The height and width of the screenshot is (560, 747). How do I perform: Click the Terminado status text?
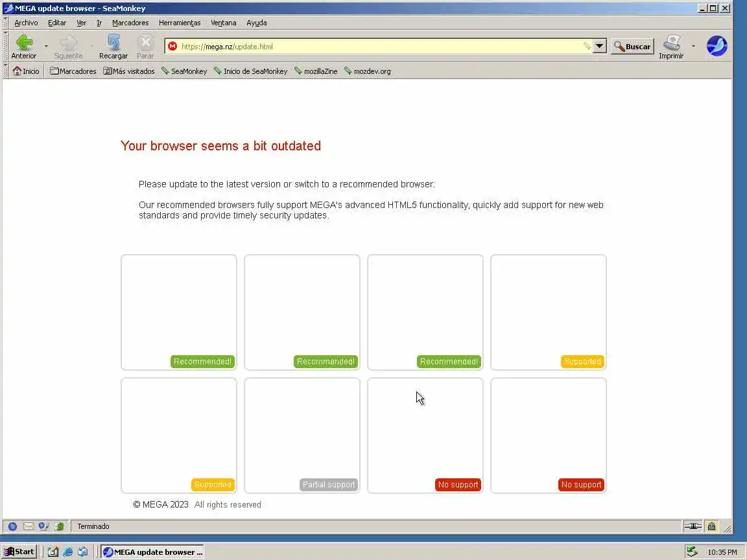[x=93, y=526]
